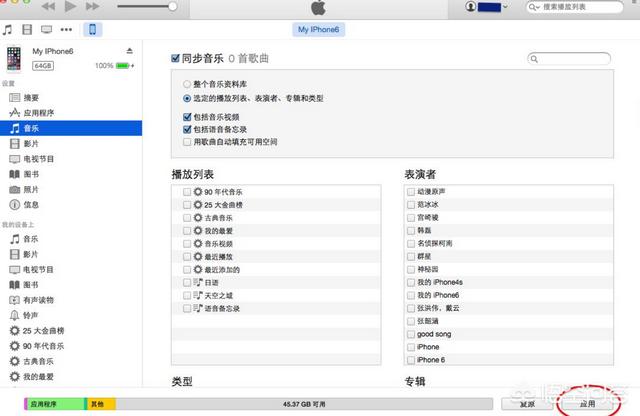Toggle the 同步音乐 checkbox
640x416 pixels.
coord(176,59)
